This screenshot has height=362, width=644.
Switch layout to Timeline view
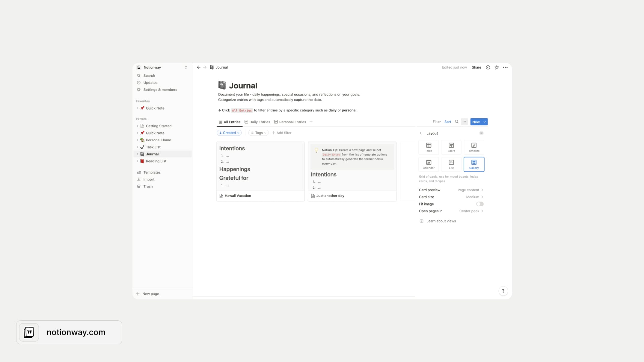click(474, 147)
